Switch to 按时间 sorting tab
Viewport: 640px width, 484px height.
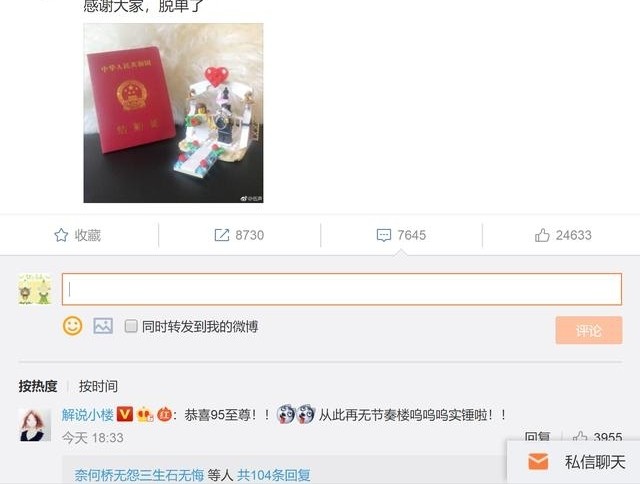click(98, 386)
